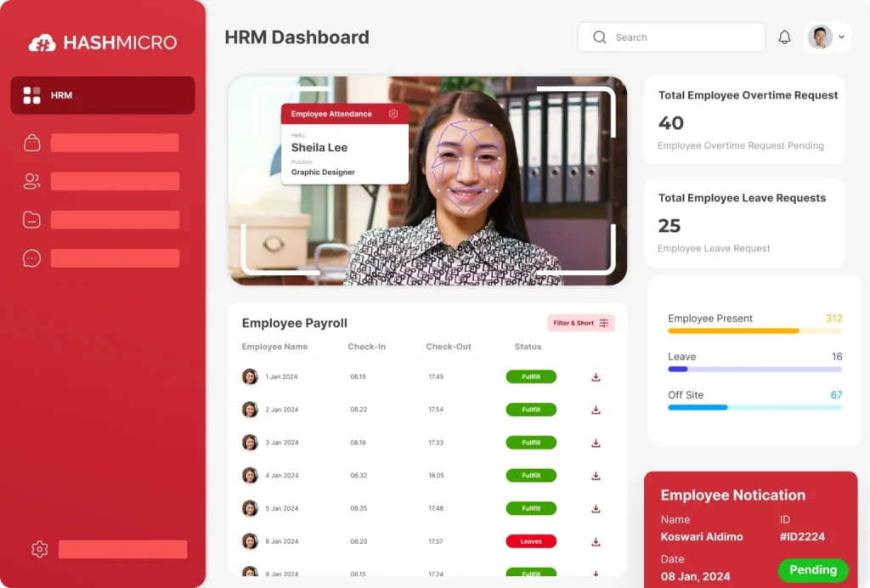Download payroll record for 8 Jan 2024
Image resolution: width=870 pixels, height=588 pixels.
click(596, 541)
